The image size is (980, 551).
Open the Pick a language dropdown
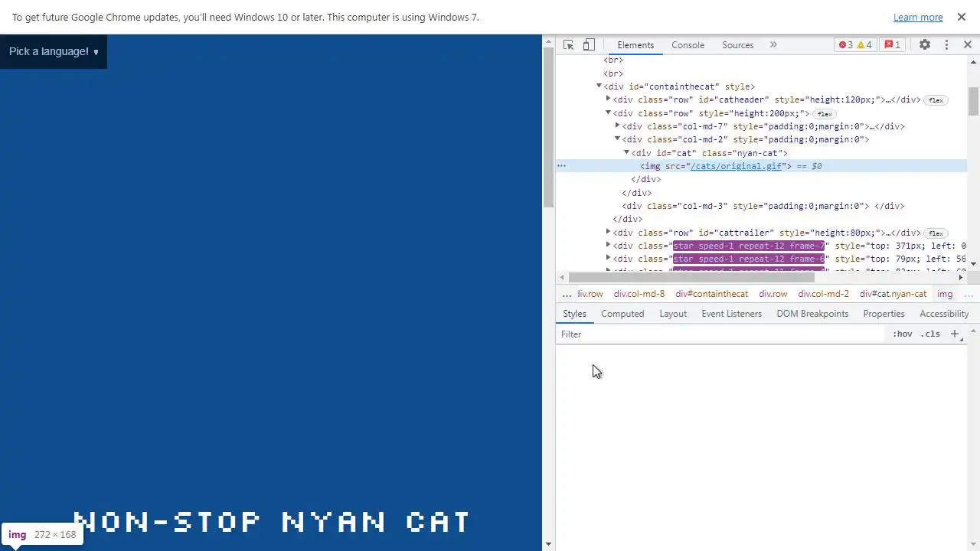pyautogui.click(x=54, y=51)
